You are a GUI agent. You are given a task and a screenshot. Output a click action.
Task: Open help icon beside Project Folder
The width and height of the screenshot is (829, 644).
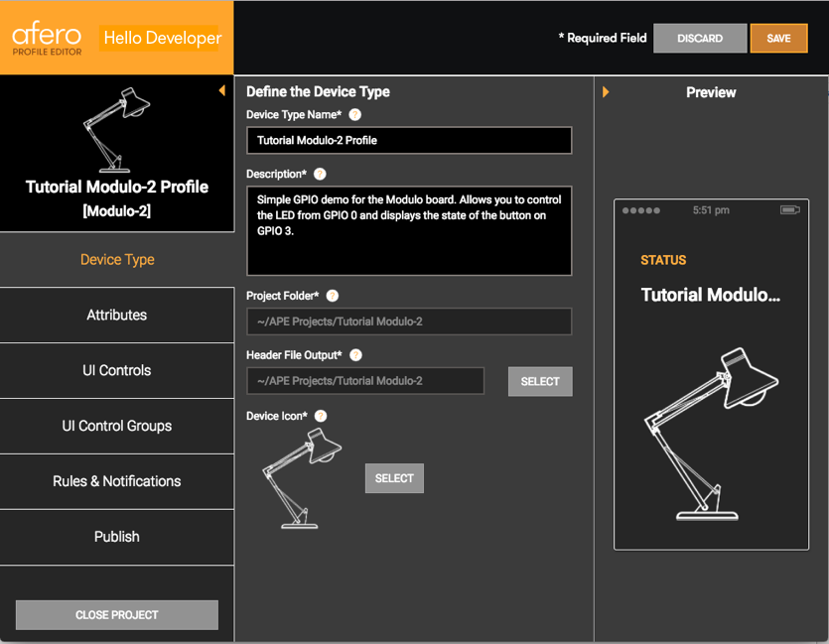pos(332,296)
